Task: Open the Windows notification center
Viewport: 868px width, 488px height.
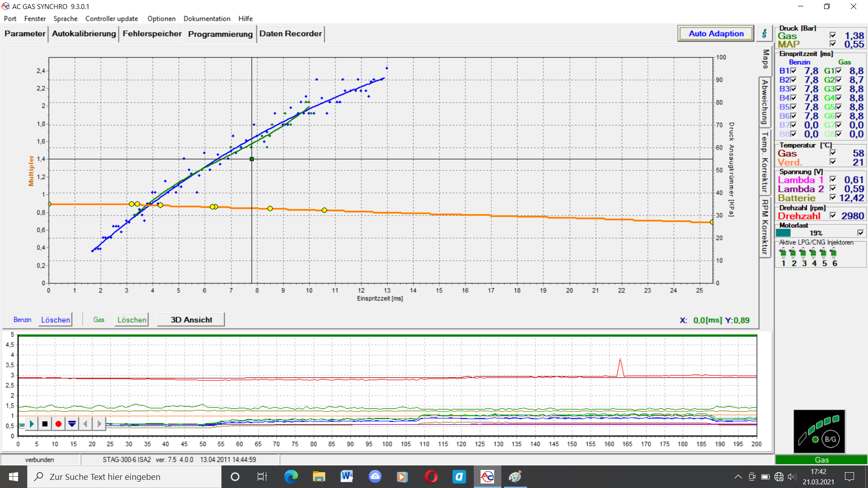Action: (849, 477)
